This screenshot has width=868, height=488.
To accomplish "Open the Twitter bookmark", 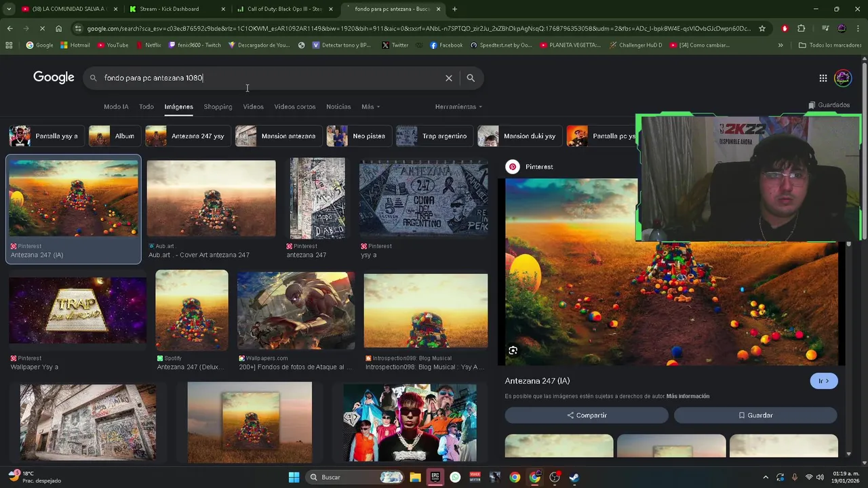I will pos(395,45).
